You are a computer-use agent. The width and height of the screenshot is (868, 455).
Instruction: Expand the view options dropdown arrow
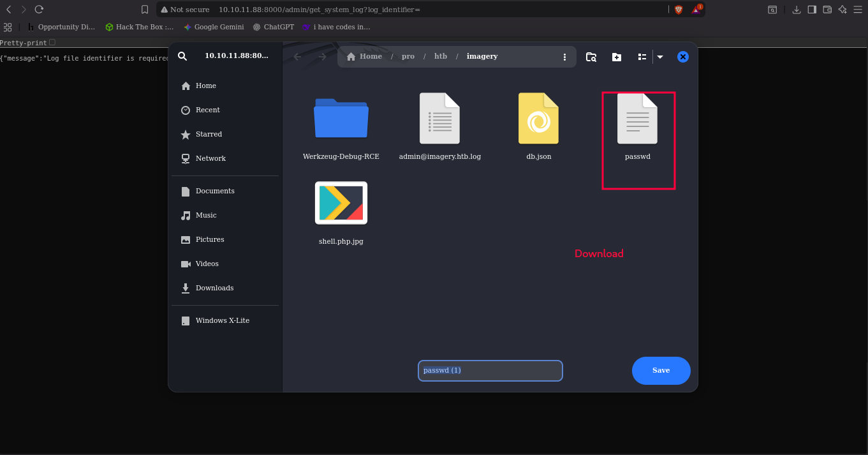click(x=660, y=57)
